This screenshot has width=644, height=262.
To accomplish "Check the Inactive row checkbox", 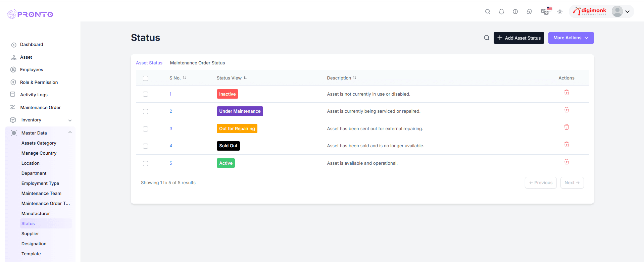I will coord(145,94).
